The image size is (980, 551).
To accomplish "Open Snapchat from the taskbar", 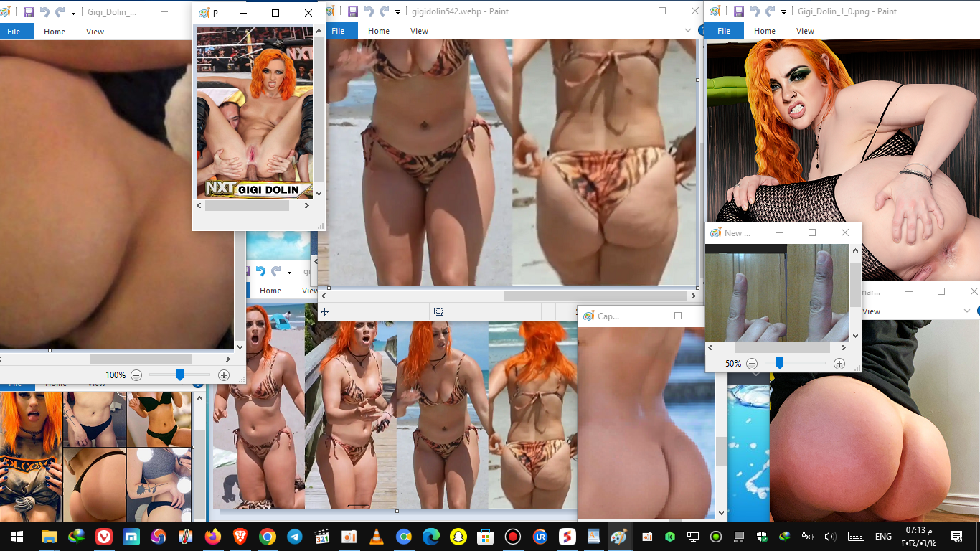I will point(458,536).
